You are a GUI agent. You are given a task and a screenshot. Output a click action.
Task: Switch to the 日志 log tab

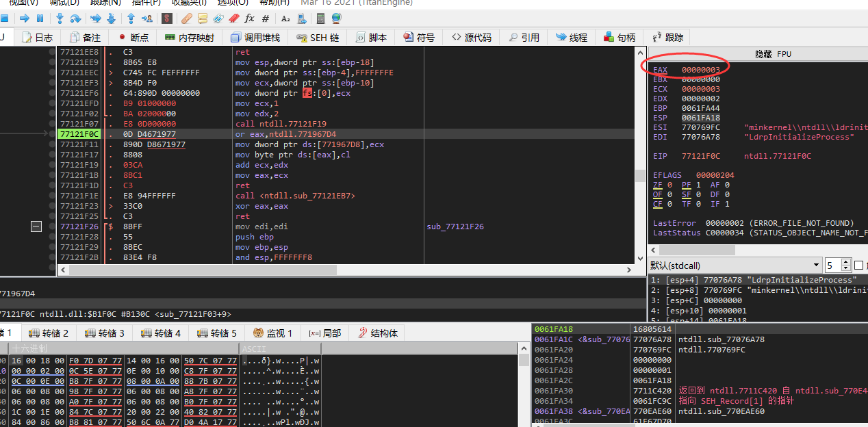point(38,38)
